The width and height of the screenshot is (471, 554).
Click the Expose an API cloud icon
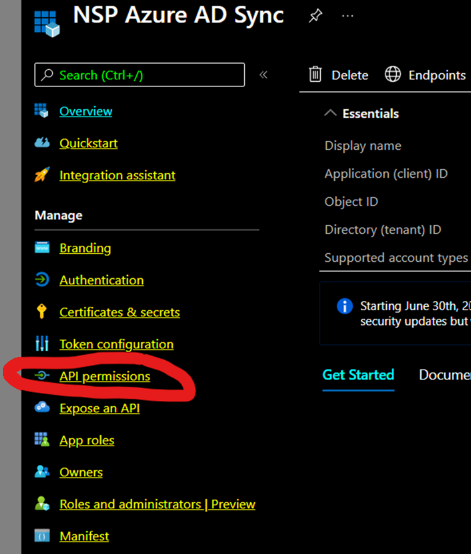(42, 407)
